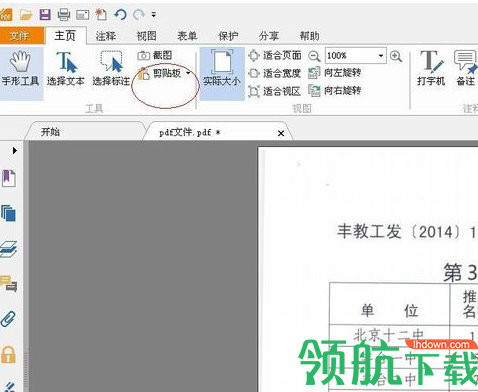
Task: Switch to the 注释 ribbon tab
Action: coord(106,36)
